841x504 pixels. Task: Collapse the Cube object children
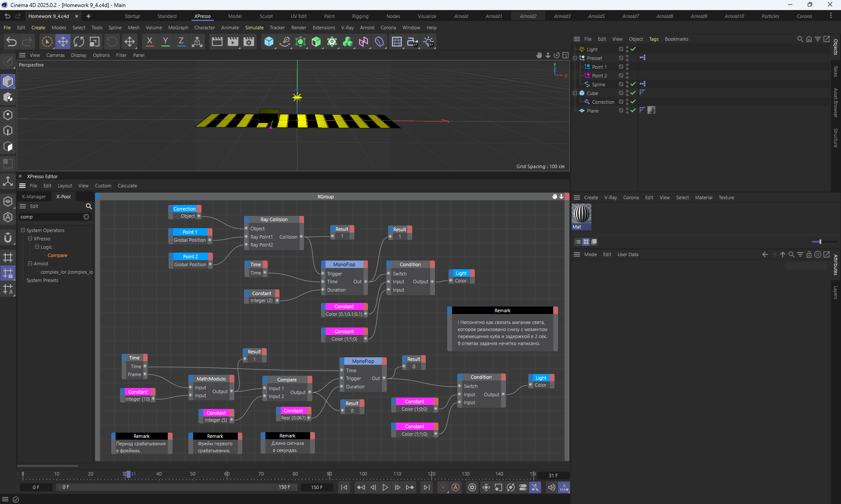(575, 93)
